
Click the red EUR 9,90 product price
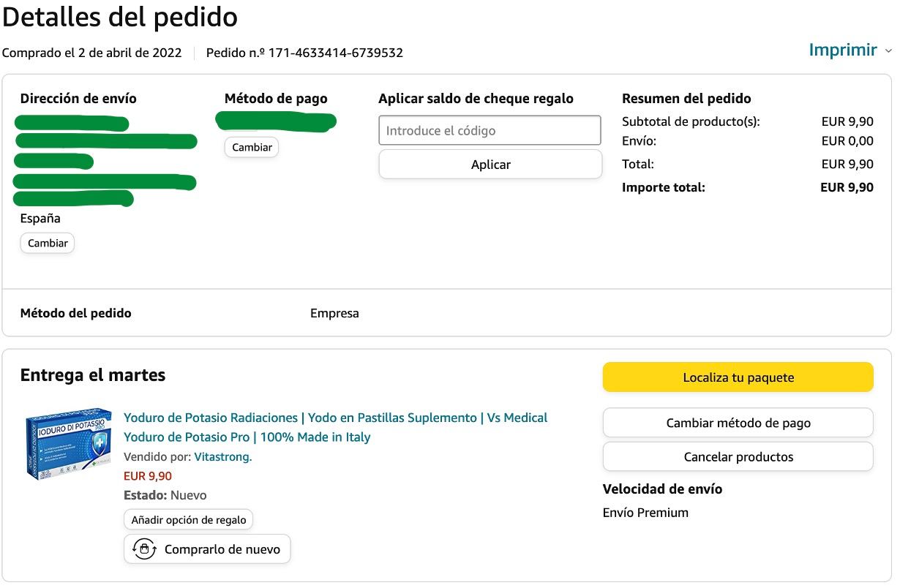click(148, 476)
